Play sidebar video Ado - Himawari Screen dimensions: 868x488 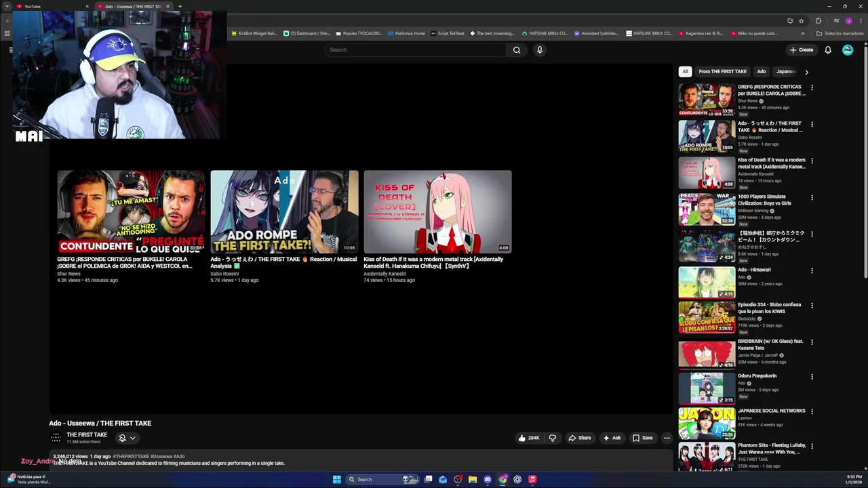coord(707,282)
